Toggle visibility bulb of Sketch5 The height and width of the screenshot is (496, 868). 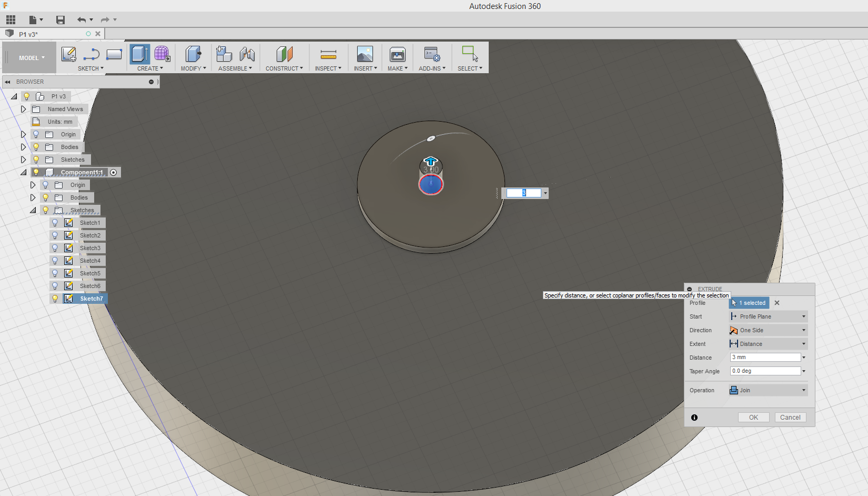(55, 273)
